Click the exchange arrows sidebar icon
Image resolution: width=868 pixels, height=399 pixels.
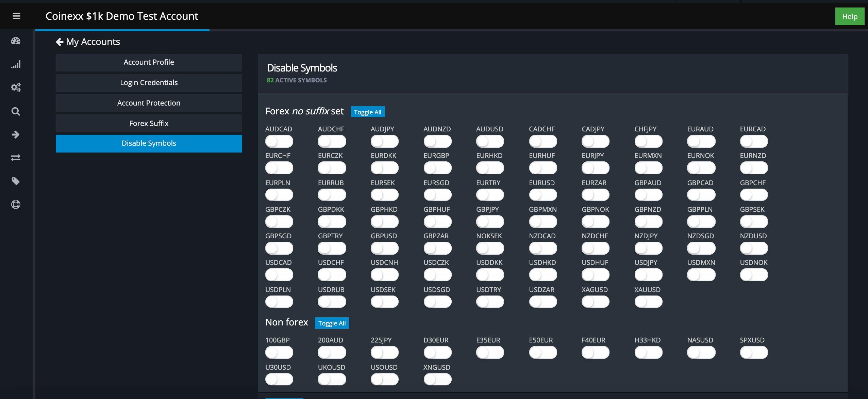(x=16, y=158)
